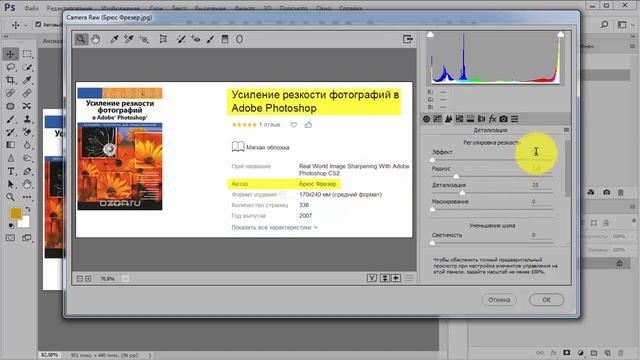
Task: Click the foreground color swatch
Action: (x=16, y=213)
